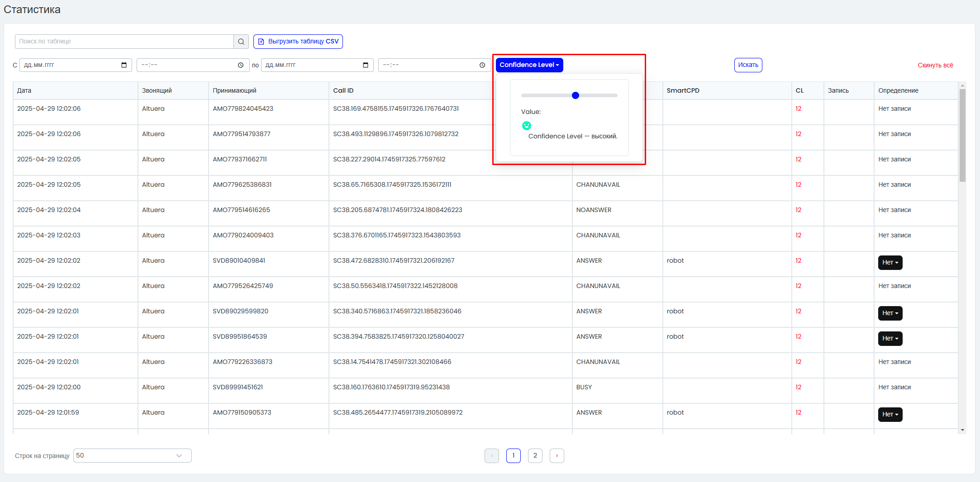Click the Искать search button
This screenshot has height=482, width=980.
point(748,65)
